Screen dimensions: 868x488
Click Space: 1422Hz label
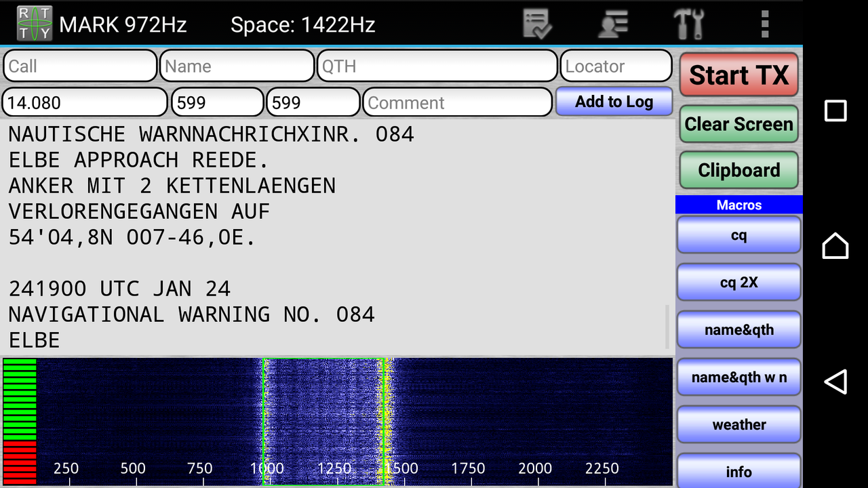click(x=302, y=25)
